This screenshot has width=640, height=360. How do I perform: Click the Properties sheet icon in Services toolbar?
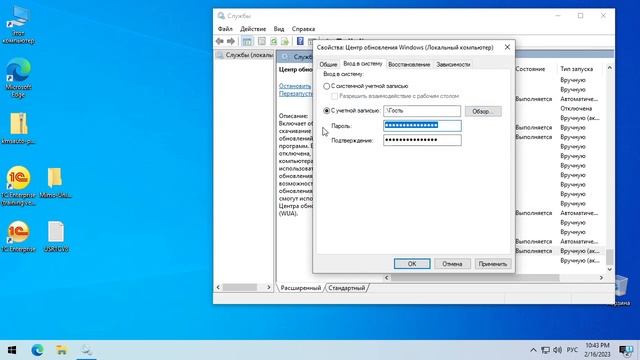[262, 41]
